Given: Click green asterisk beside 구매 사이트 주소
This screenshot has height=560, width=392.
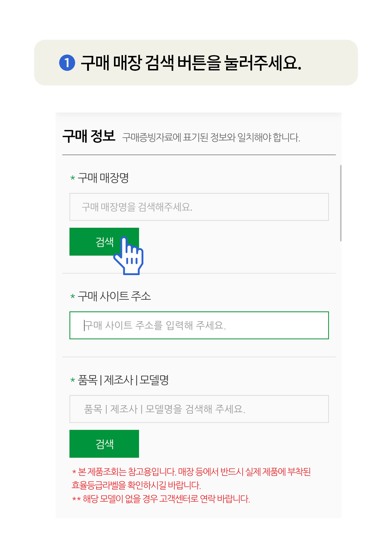Looking at the screenshot, I should pyautogui.click(x=73, y=297).
